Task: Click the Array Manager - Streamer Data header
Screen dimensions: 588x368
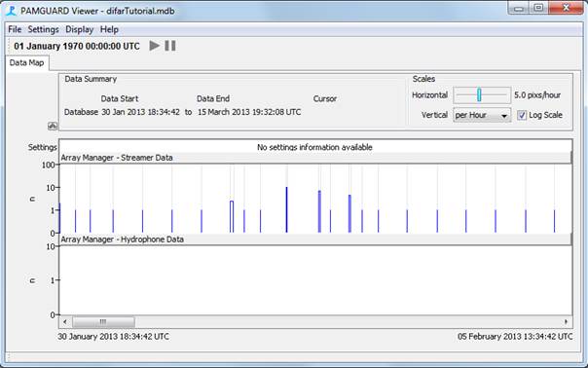Action: 315,158
